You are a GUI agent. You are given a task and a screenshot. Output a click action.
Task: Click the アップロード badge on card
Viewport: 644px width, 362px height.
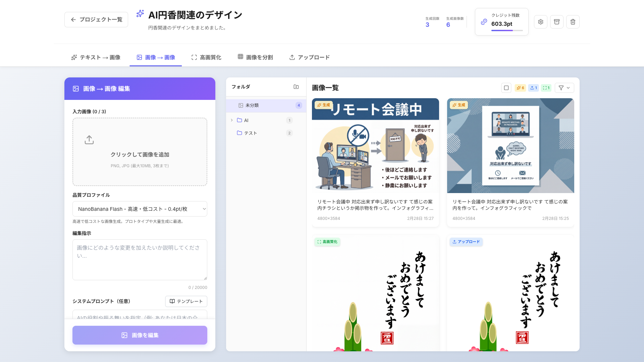466,242
